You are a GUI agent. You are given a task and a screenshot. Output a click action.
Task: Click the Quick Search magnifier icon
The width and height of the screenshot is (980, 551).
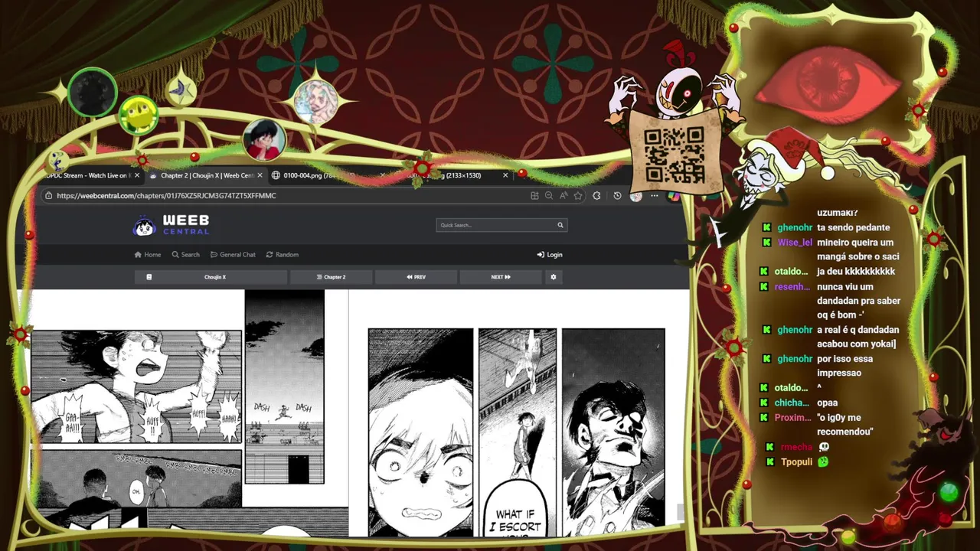pyautogui.click(x=560, y=225)
